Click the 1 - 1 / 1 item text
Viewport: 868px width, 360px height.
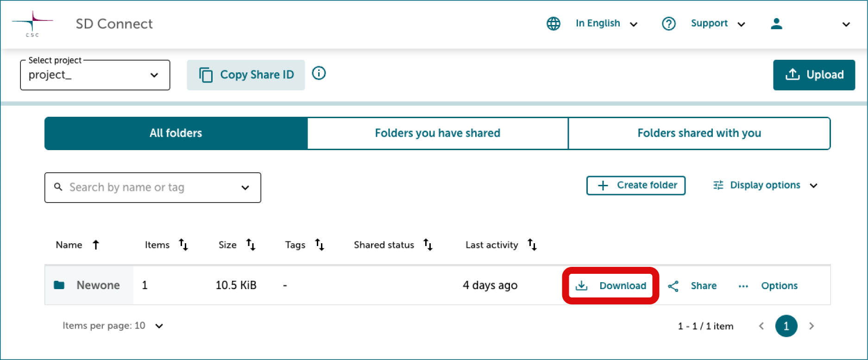tap(705, 326)
